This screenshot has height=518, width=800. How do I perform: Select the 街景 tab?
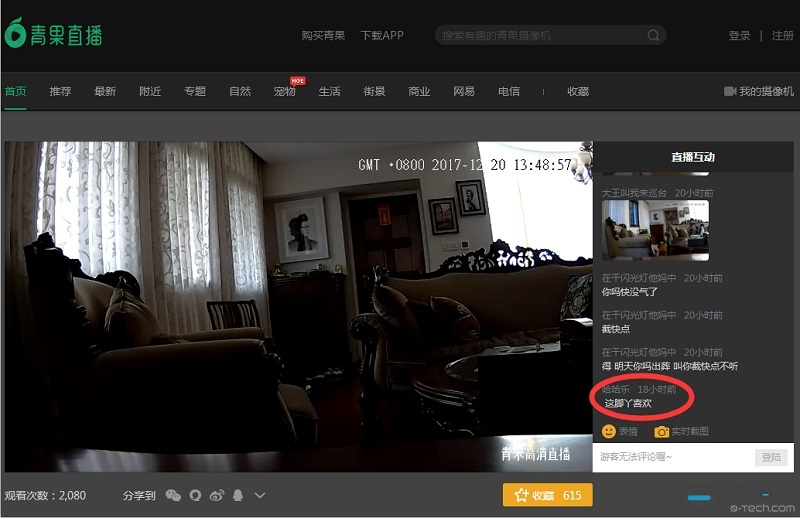click(x=374, y=91)
